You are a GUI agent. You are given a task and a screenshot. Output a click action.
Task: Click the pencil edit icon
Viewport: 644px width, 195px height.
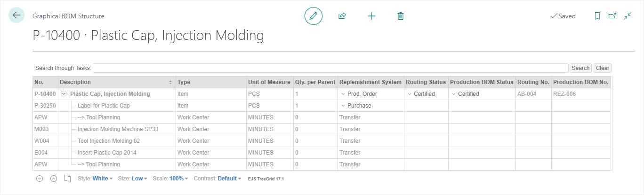(x=314, y=16)
